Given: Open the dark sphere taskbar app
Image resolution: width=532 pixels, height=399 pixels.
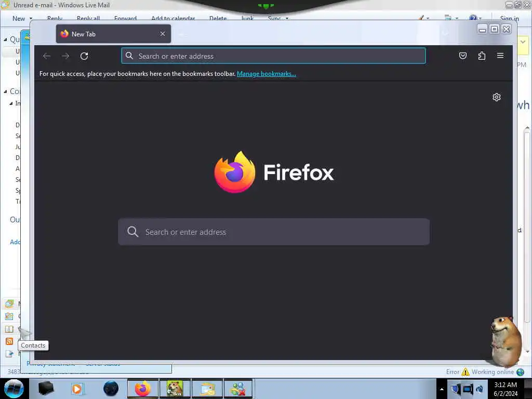Looking at the screenshot, I should [111, 389].
